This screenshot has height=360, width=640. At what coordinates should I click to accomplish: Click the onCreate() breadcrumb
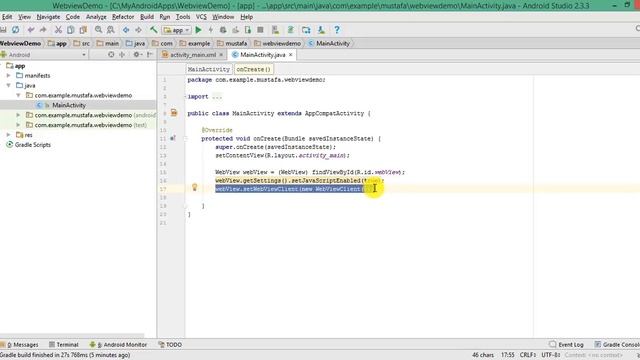click(x=253, y=69)
